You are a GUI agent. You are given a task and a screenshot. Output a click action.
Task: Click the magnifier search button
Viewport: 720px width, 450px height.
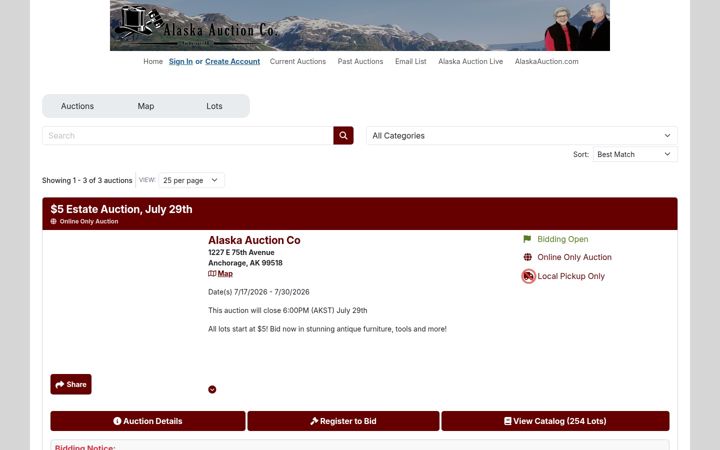pyautogui.click(x=343, y=135)
